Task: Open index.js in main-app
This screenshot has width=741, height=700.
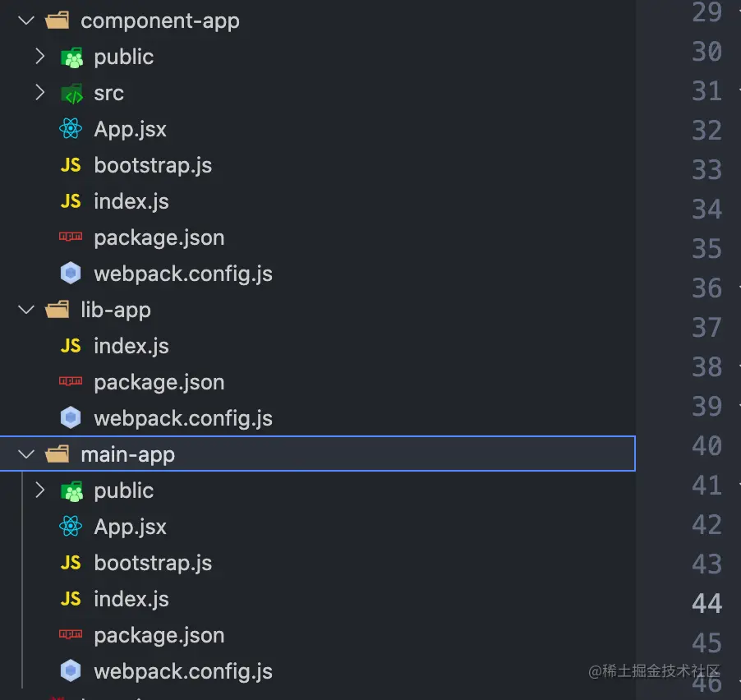Action: (x=131, y=599)
